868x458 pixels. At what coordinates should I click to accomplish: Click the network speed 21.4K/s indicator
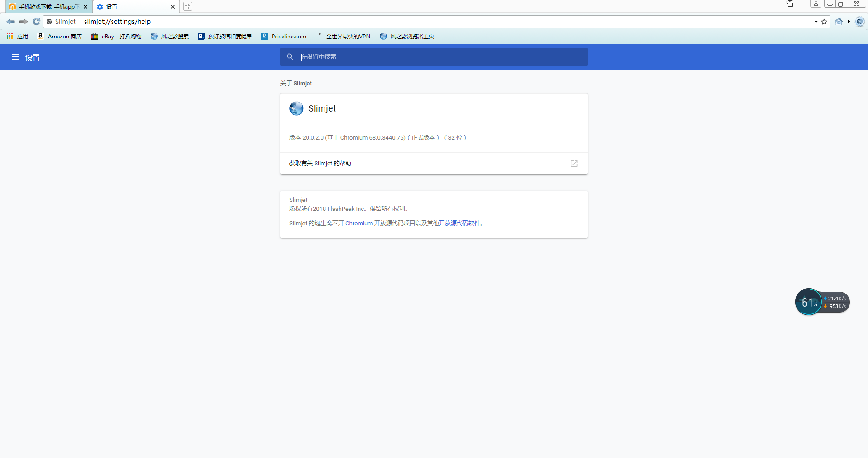tap(835, 299)
